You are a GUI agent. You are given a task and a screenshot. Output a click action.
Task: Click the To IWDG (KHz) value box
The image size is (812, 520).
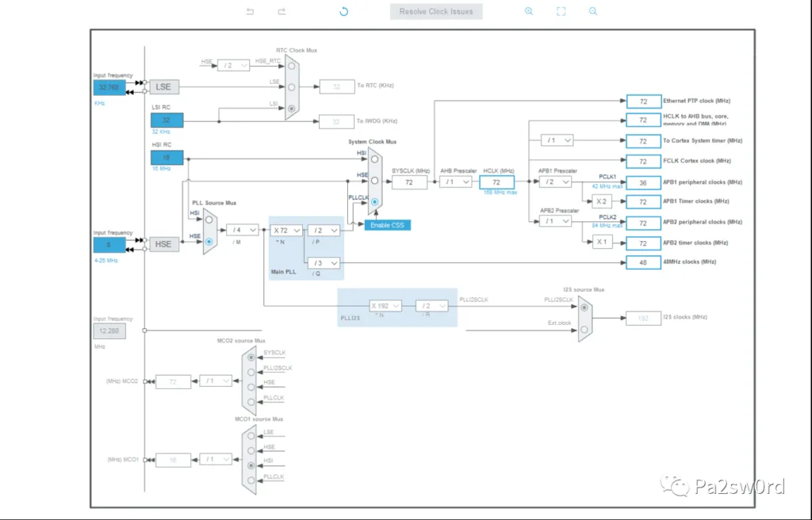(x=336, y=122)
